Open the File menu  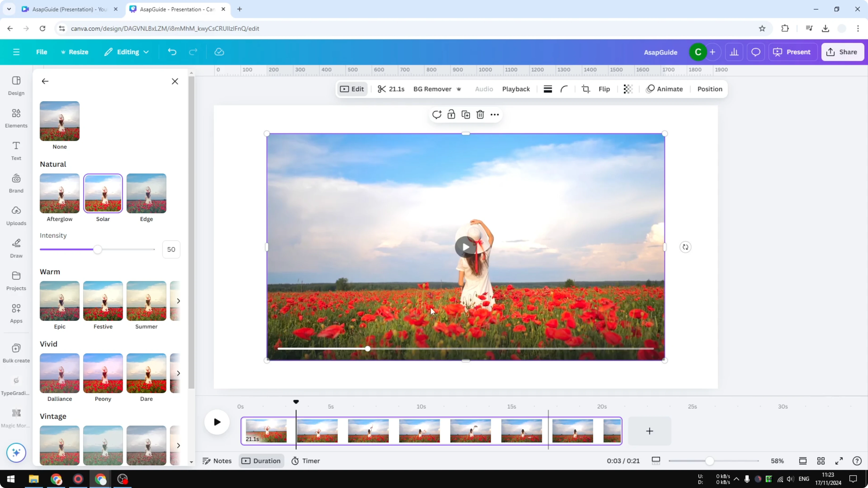coord(42,52)
